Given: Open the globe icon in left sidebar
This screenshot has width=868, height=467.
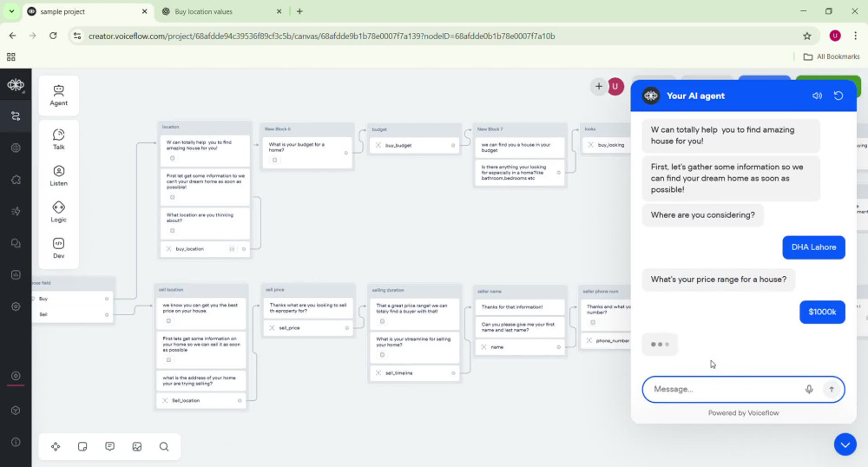Looking at the screenshot, I should click(x=16, y=148).
